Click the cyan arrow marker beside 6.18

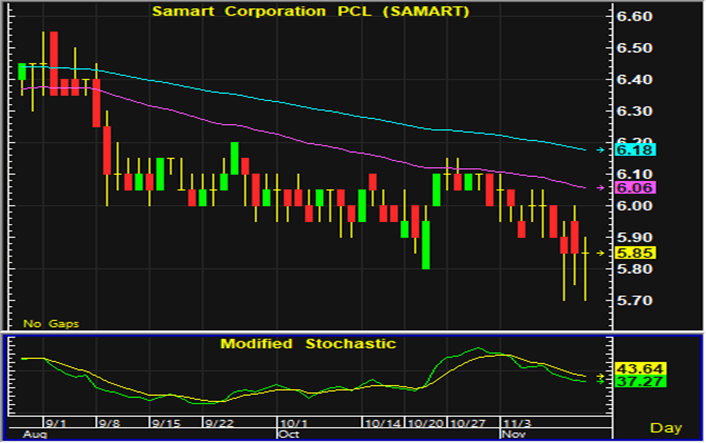[x=600, y=150]
